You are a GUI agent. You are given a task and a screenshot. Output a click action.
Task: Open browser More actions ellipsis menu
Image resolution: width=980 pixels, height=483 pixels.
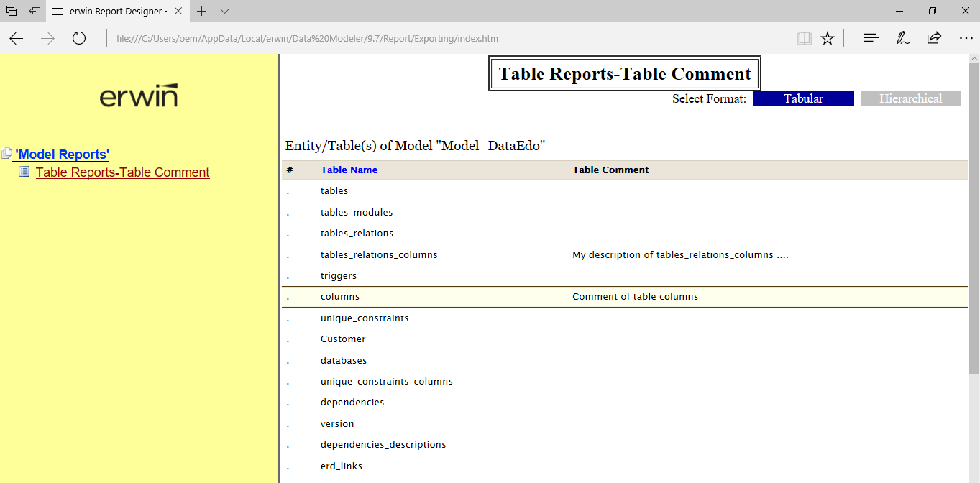click(966, 39)
